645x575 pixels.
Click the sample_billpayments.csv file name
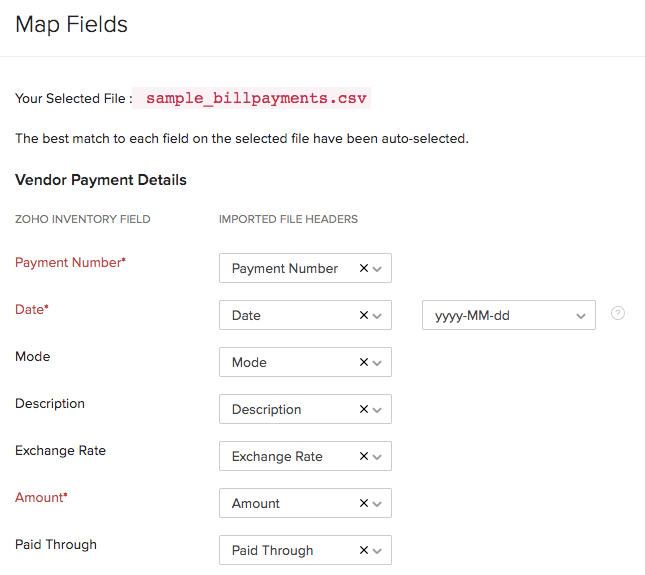pos(257,98)
